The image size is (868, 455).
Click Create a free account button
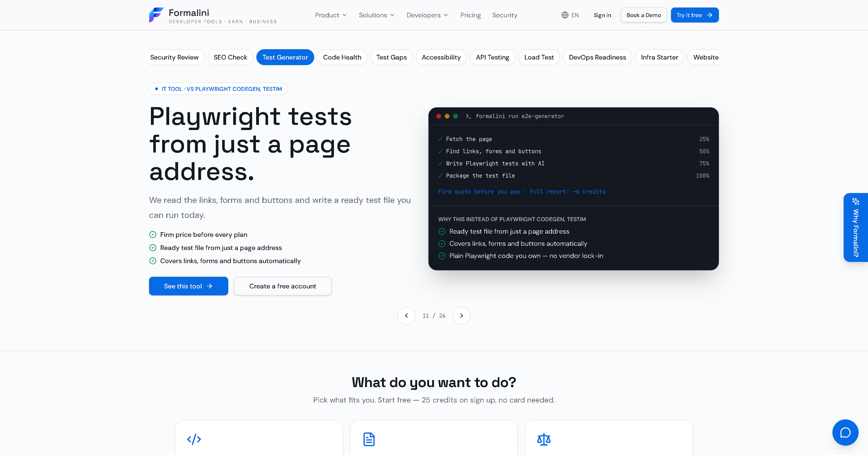[282, 286]
